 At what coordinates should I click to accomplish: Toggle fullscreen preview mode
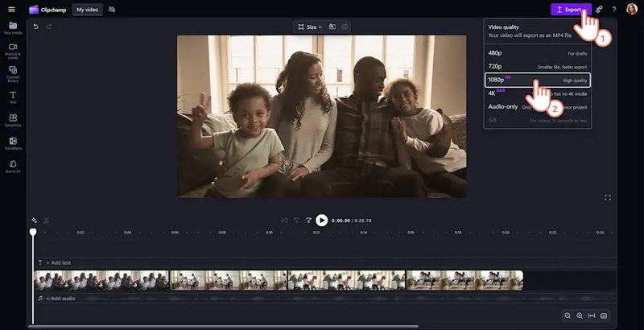[608, 197]
